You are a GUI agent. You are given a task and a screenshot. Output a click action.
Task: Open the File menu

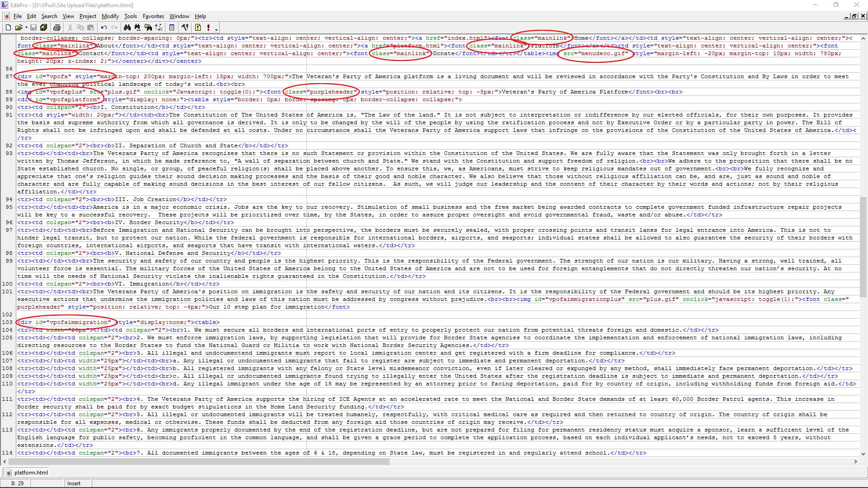pos(18,16)
